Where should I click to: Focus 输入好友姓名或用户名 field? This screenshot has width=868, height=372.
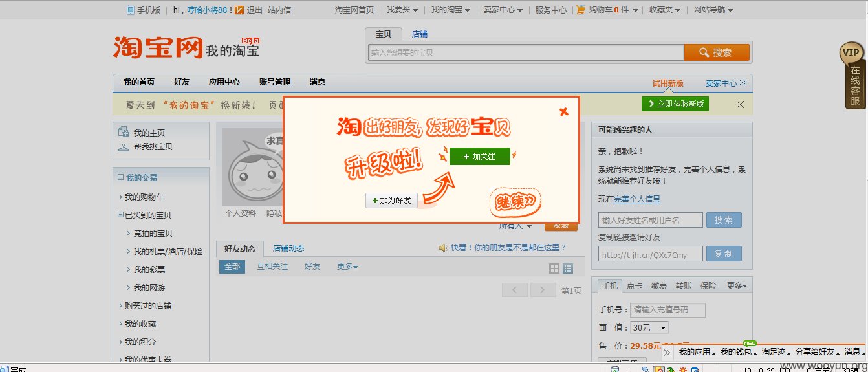tap(651, 220)
